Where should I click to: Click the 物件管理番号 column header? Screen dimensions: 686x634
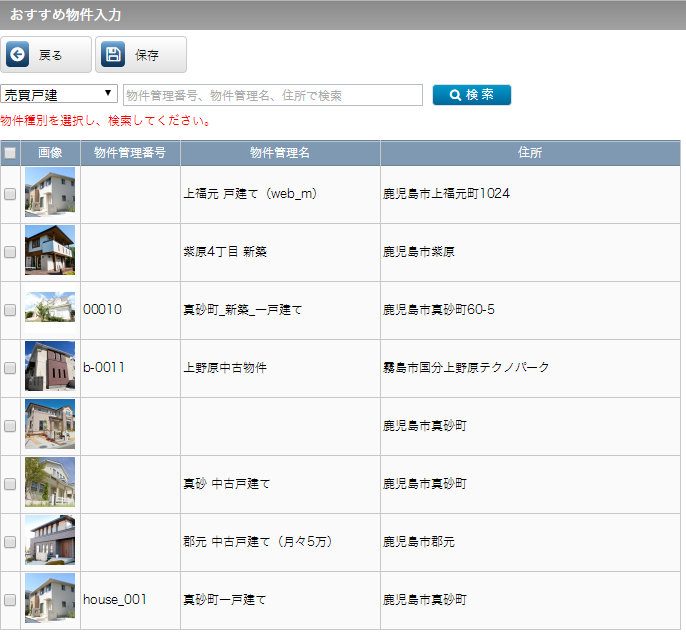pyautogui.click(x=130, y=153)
